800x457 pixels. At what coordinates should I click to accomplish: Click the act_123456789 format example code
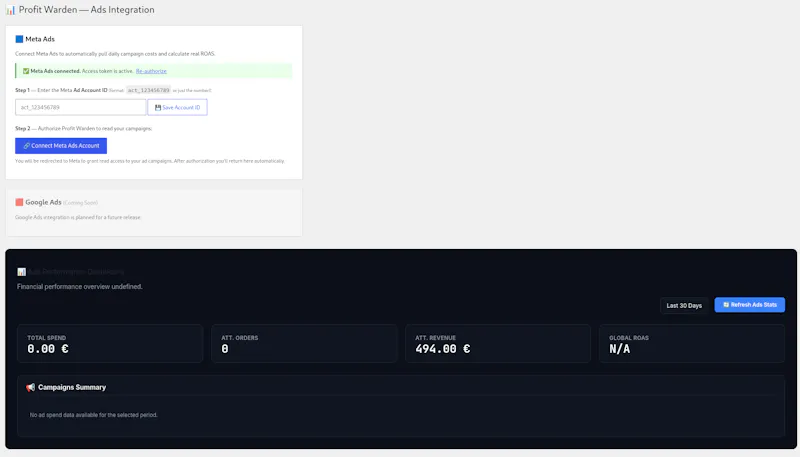(x=148, y=90)
